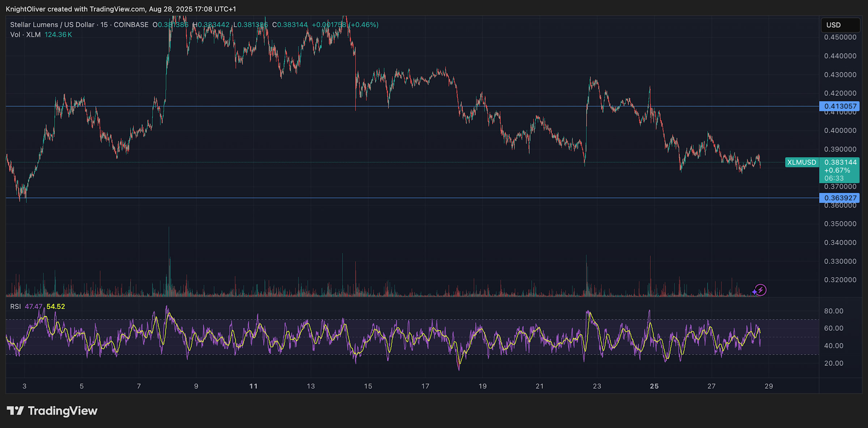868x428 pixels.
Task: Click the teal XLMUSD price tag on the scale
Action: tap(802, 162)
